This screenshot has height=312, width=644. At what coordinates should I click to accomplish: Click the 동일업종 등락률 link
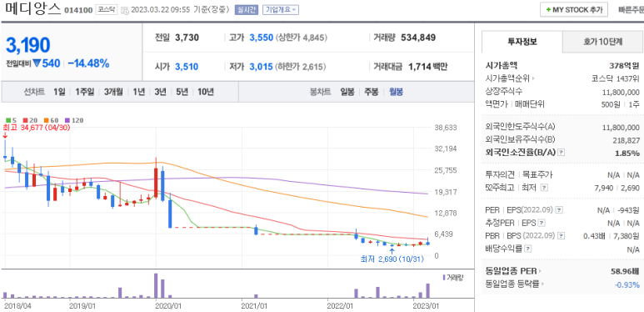tap(512, 284)
